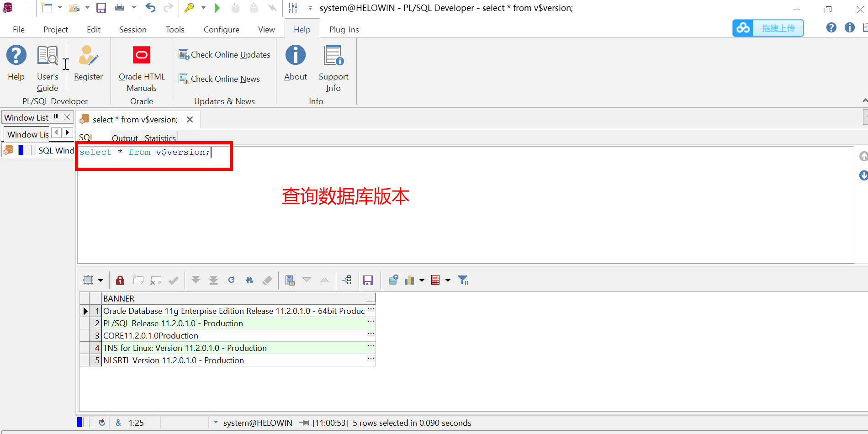Viewport: 868px width, 434px height.
Task: Click the New window icon in quick toolbar
Action: (x=47, y=8)
